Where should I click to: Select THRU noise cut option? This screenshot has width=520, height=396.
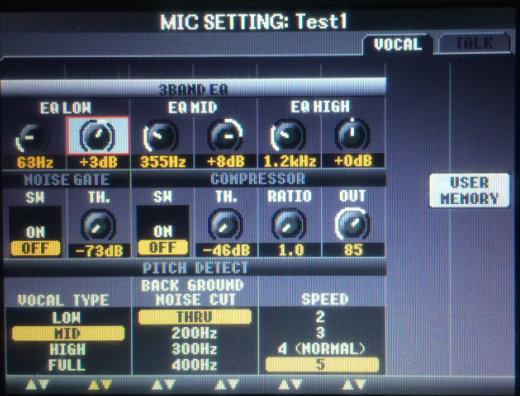pyautogui.click(x=195, y=317)
